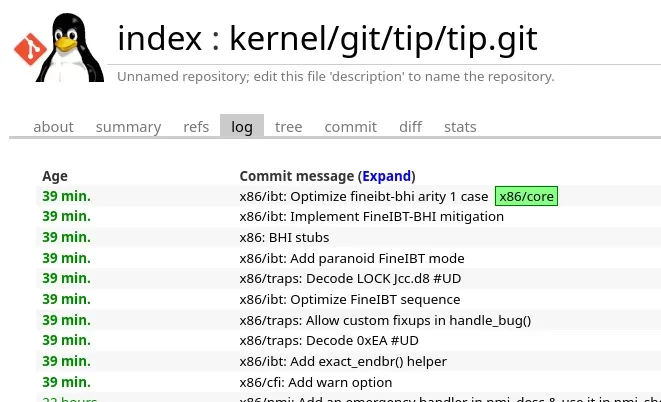The height and width of the screenshot is (402, 661).
Task: Open commit 'Add paranoid FineIBT mode'
Action: click(352, 258)
